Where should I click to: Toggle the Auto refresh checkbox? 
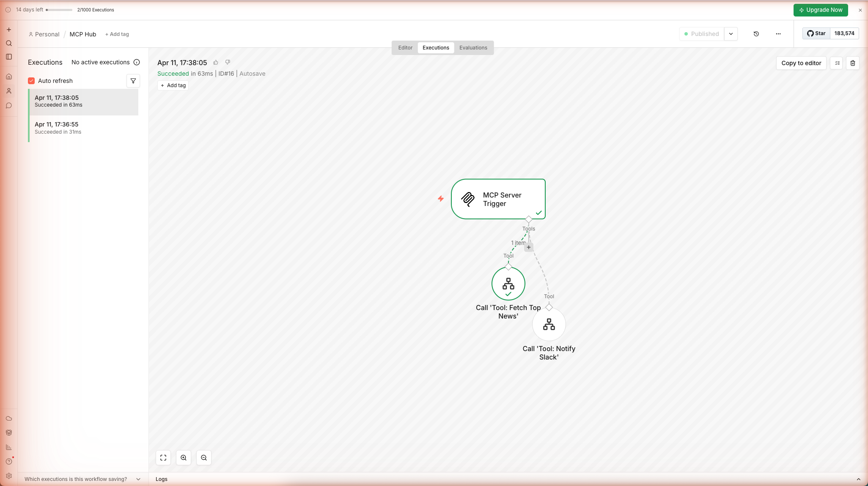pyautogui.click(x=31, y=81)
